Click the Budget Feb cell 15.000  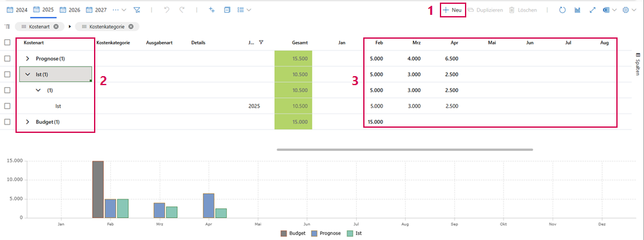pyautogui.click(x=375, y=122)
